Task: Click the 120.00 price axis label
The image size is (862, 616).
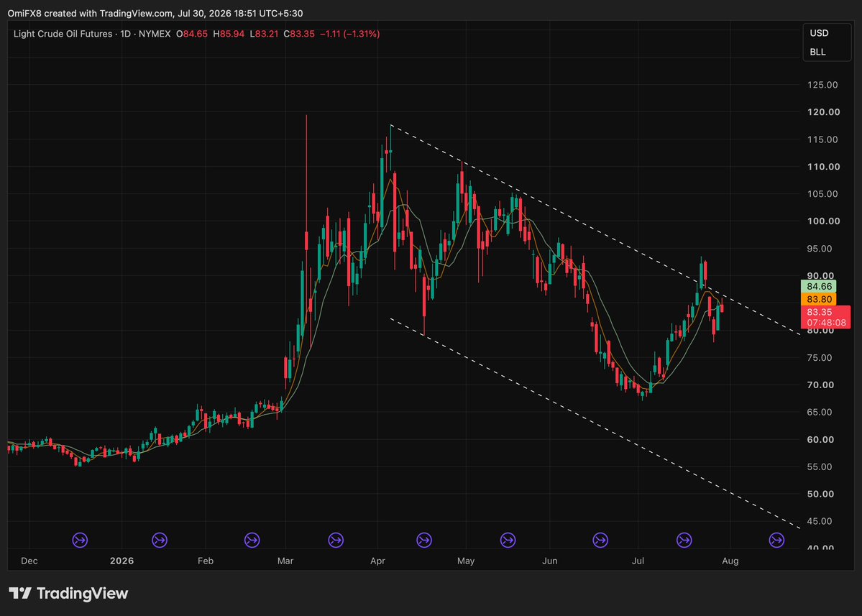Action: [x=823, y=112]
